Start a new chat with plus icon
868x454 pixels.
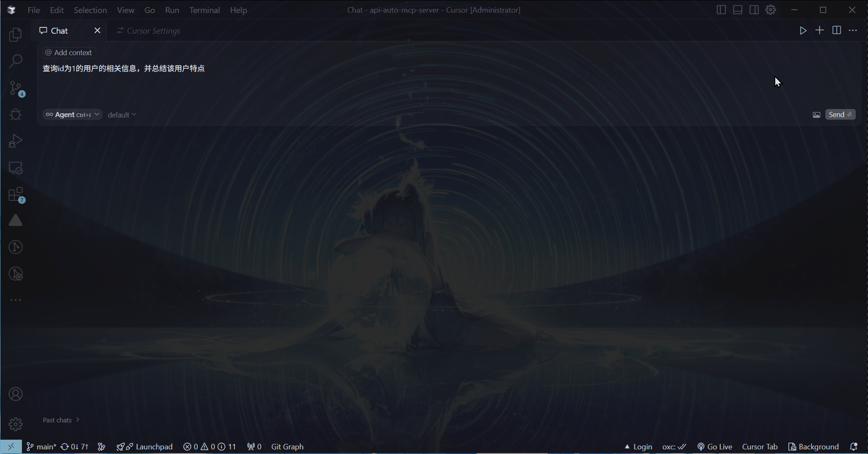pyautogui.click(x=820, y=30)
